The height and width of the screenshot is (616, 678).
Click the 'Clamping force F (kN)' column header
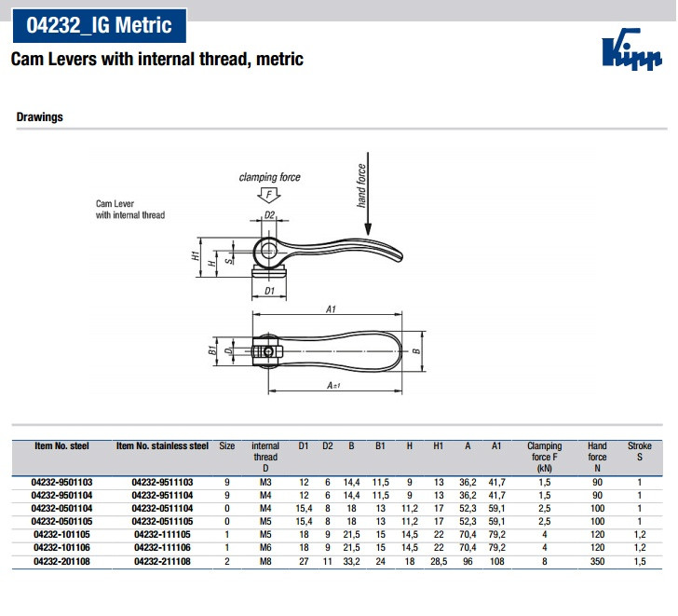click(x=545, y=457)
